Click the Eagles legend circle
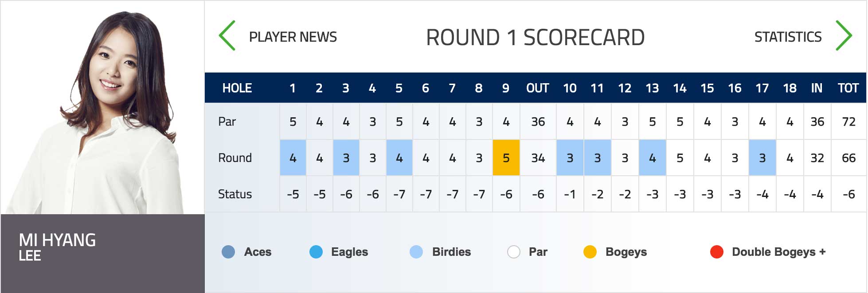The height and width of the screenshot is (293, 868). 316,252
